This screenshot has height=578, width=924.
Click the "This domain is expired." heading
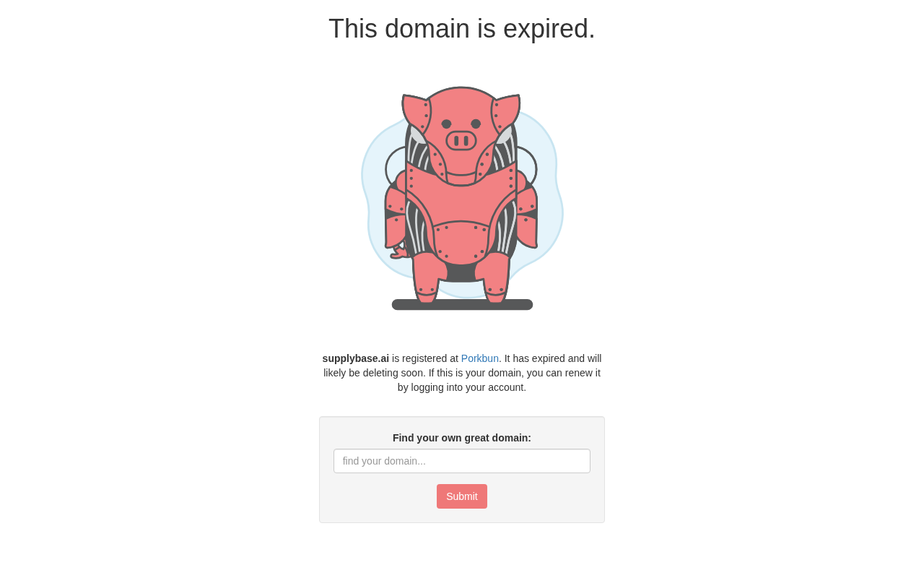tap(462, 29)
